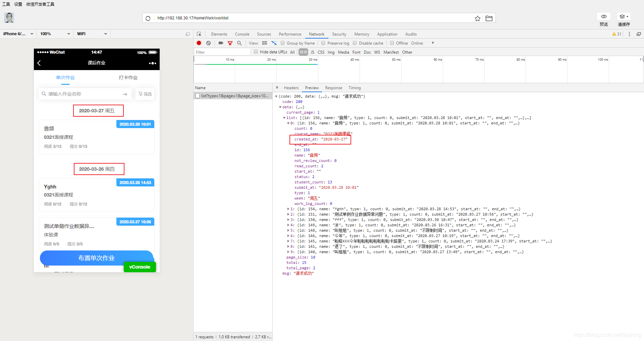Undock the DevTools panel icon
Screen dimensions: 644x341
[x=639, y=34]
